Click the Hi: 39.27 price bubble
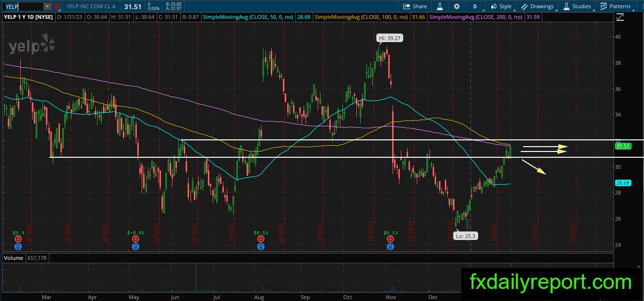This screenshot has height=301, width=644. (x=390, y=38)
